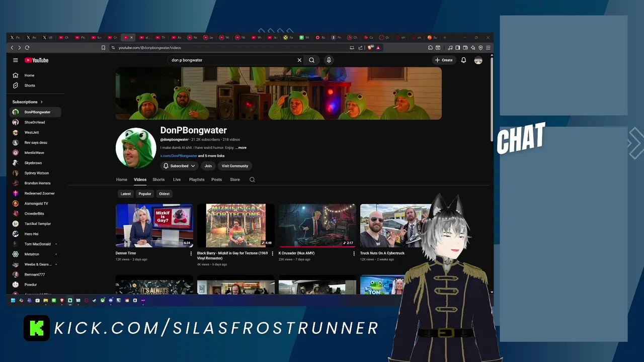This screenshot has width=644, height=362.
Task: Click the Create button
Action: tap(444, 60)
